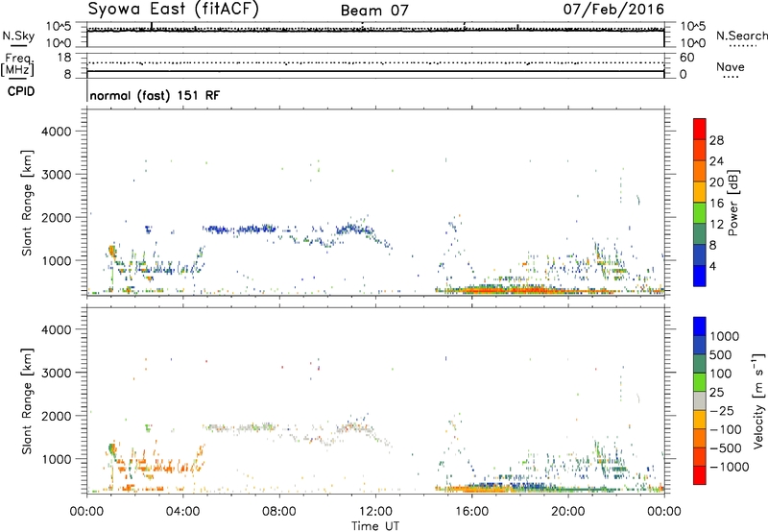Image resolution: width=768 pixels, height=532 pixels.
Task: Click the 'Syowa East (fitACF)' title
Action: 173,10
